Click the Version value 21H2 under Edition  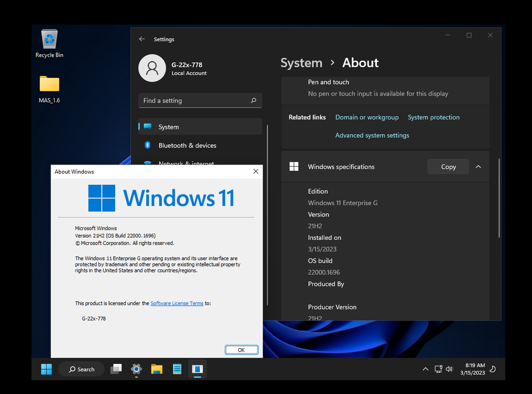[x=315, y=226]
